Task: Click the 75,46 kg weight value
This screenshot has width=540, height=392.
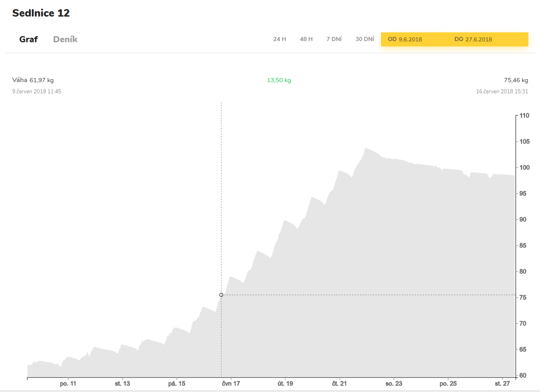Action: click(x=516, y=80)
